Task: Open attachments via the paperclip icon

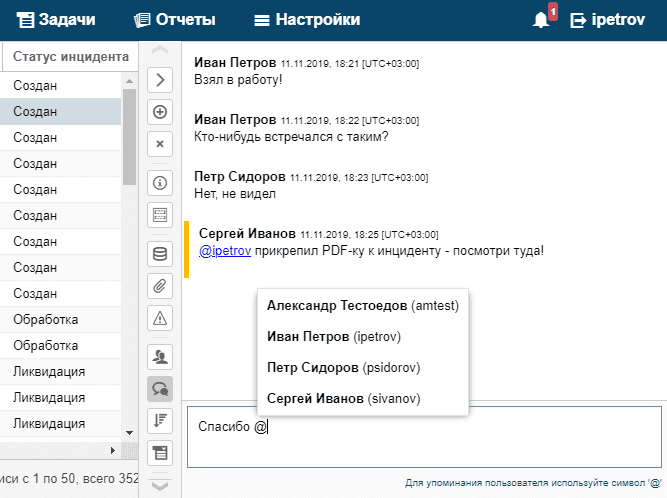Action: click(x=160, y=286)
